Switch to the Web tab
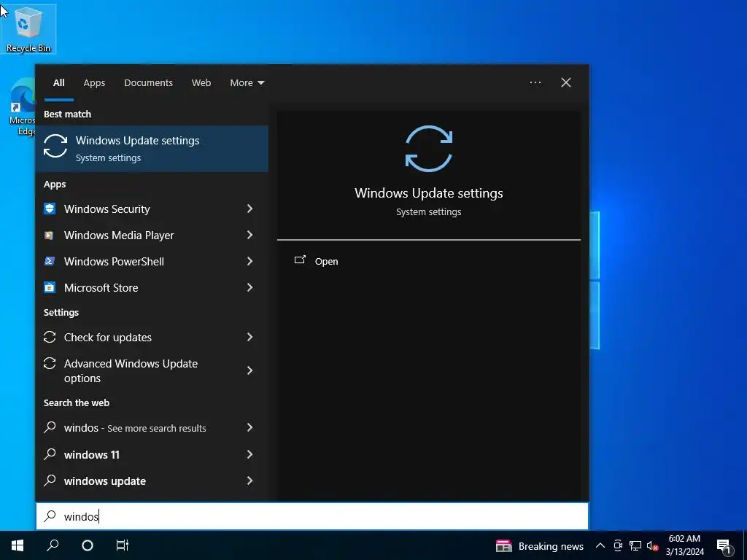This screenshot has height=560, width=747. tap(201, 83)
